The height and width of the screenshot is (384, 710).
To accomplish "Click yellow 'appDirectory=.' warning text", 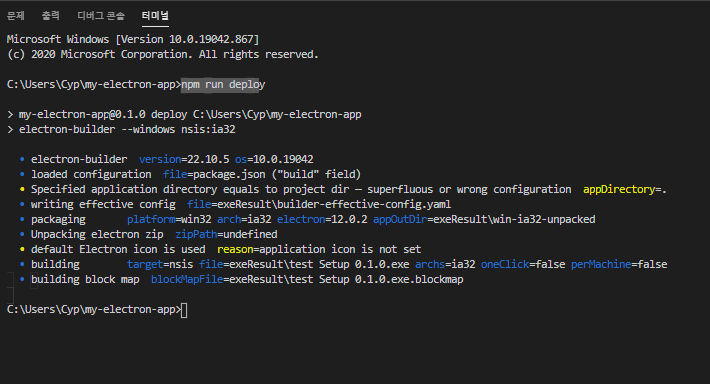I will (624, 189).
